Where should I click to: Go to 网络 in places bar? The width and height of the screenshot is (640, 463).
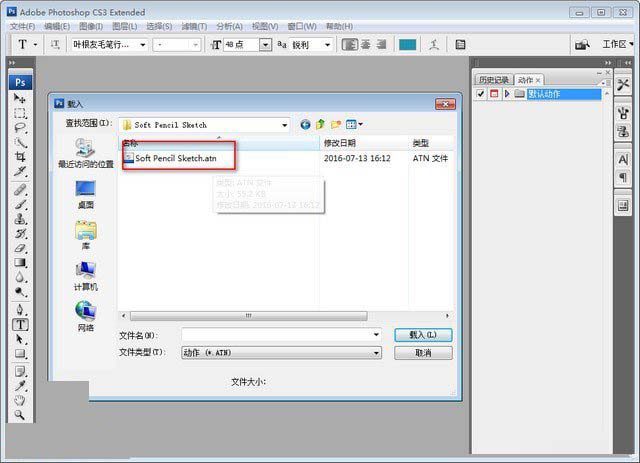[85, 316]
